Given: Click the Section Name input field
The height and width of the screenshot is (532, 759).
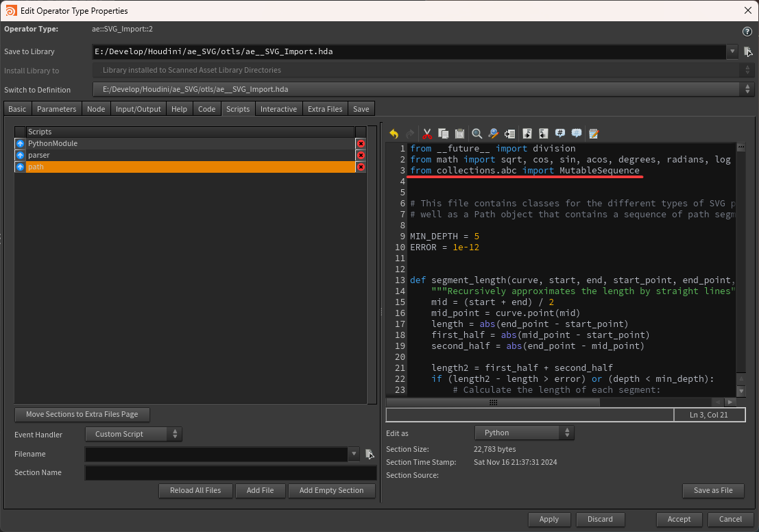Looking at the screenshot, I should [230, 473].
